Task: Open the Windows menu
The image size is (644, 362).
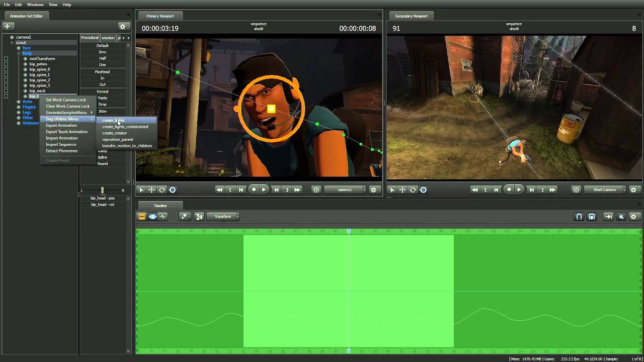Action: click(35, 5)
